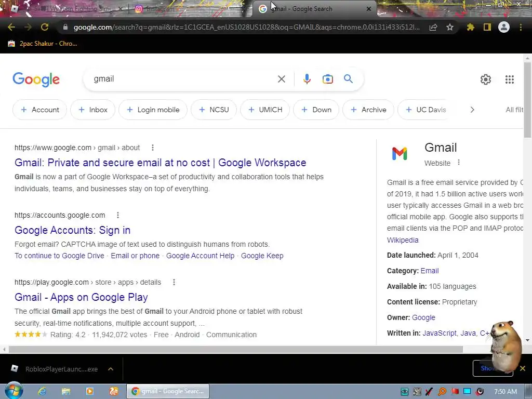This screenshot has width=532, height=399.
Task: Share this page from the address bar
Action: click(433, 28)
